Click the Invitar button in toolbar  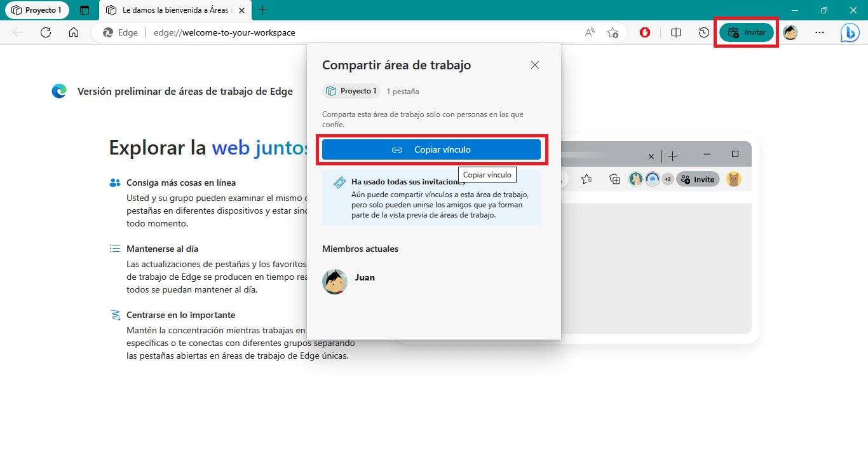point(747,32)
